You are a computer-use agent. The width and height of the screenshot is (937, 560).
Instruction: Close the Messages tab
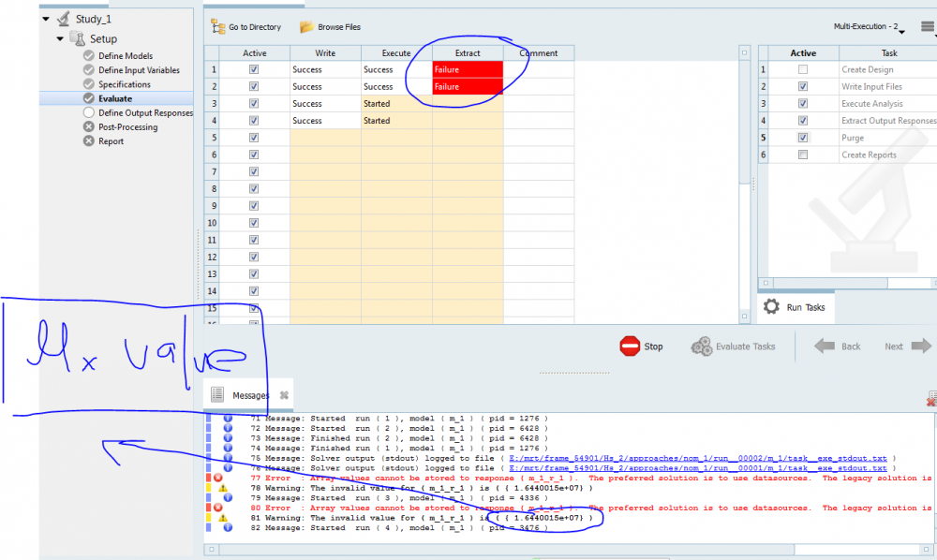click(285, 395)
